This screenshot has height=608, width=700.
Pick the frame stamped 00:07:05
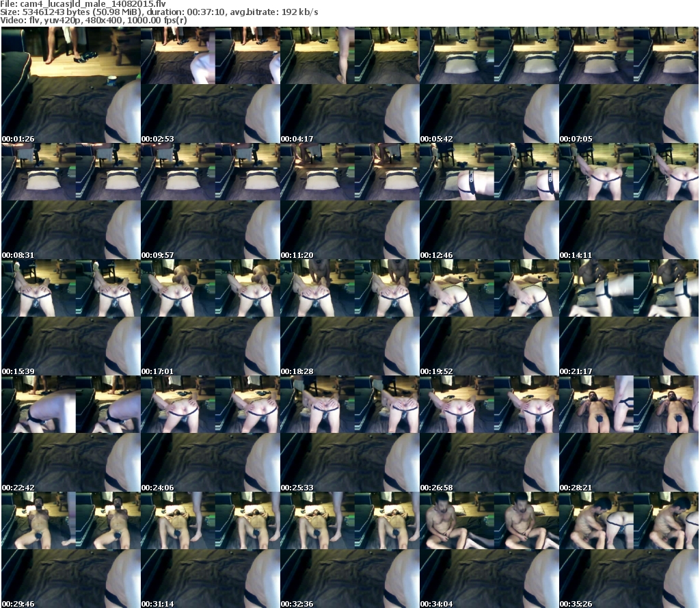pyautogui.click(x=629, y=85)
